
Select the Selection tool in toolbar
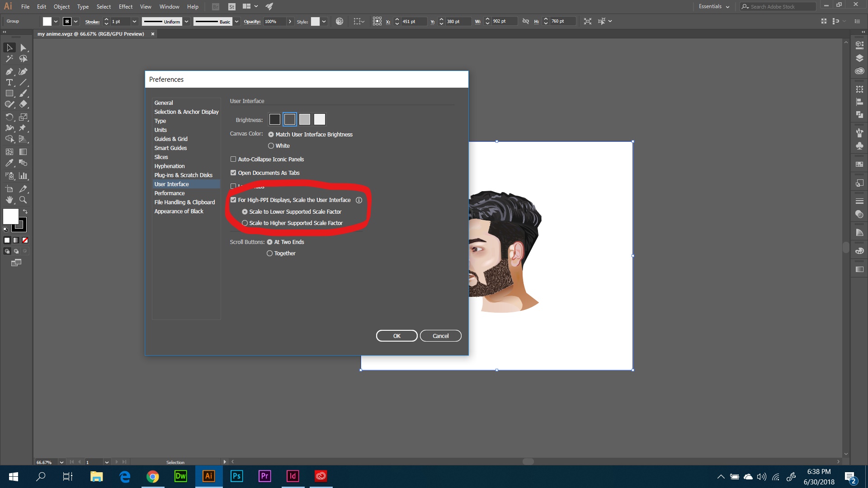point(8,47)
